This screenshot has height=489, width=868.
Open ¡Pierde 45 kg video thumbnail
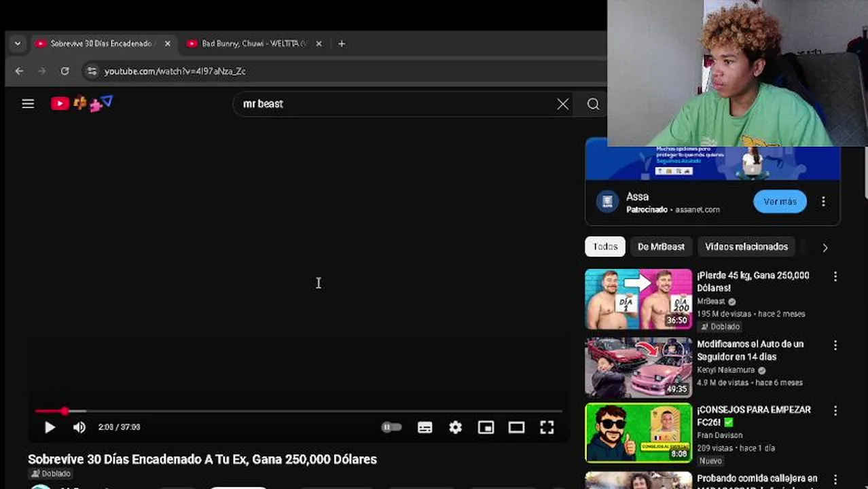pos(638,299)
